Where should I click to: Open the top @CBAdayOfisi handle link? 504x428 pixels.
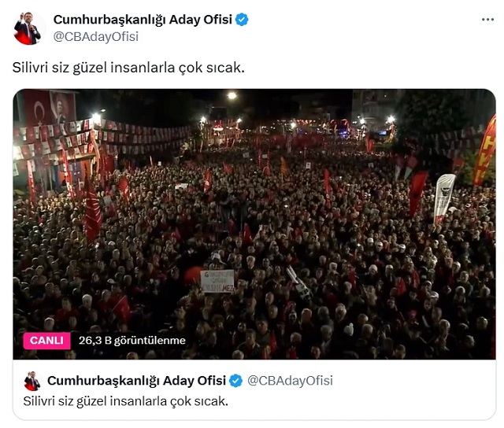pos(96,37)
